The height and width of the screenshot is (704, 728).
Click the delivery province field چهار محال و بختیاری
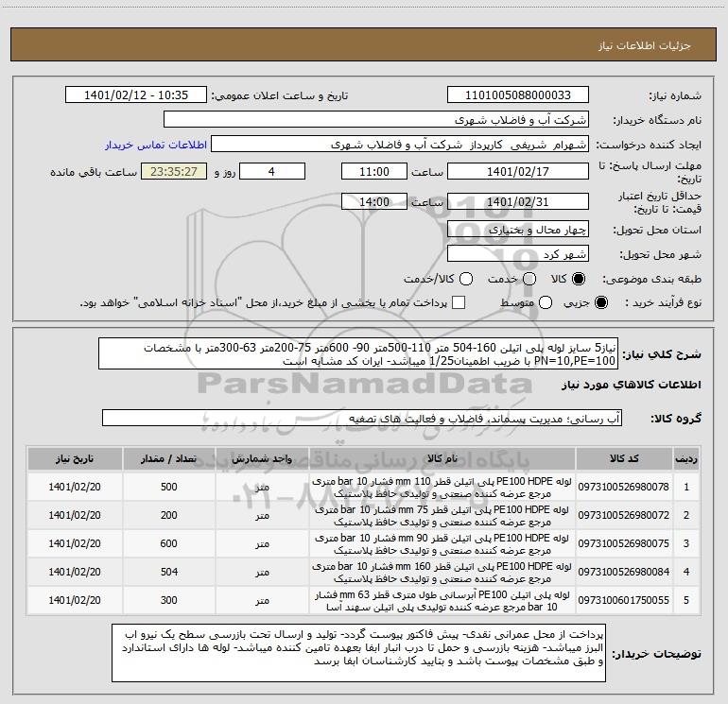[x=518, y=230]
